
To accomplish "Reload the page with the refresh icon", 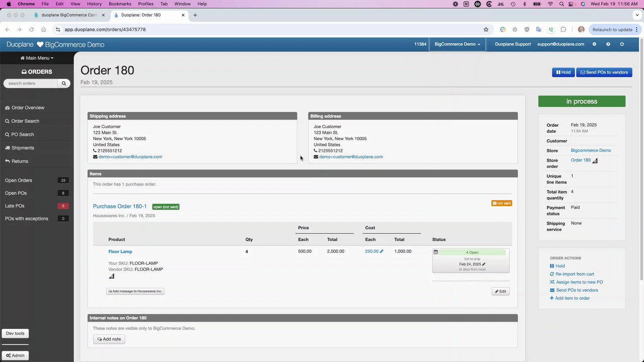I will point(31,30).
